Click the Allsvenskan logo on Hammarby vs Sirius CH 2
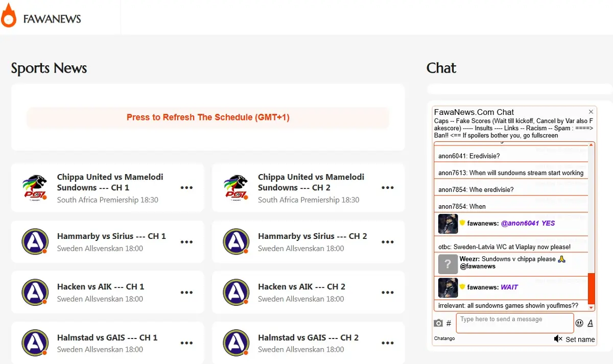This screenshot has width=613, height=364. click(236, 241)
